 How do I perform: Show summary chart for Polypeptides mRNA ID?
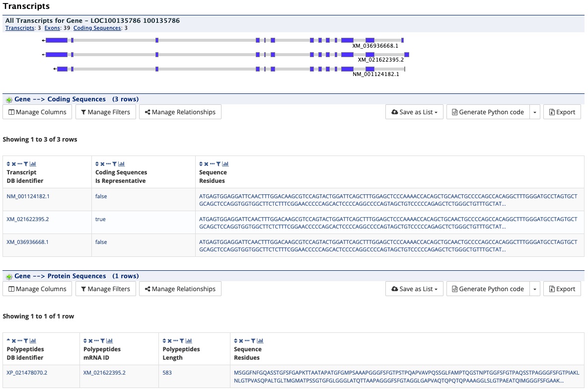pyautogui.click(x=109, y=341)
